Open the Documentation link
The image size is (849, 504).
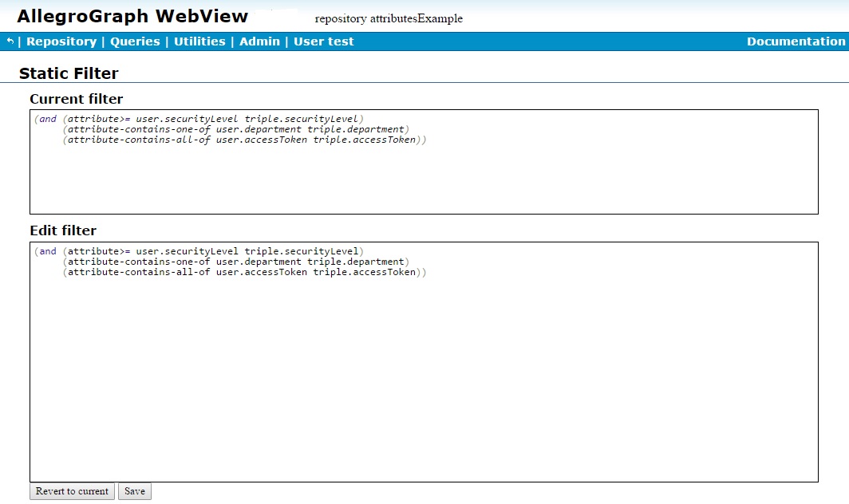(x=796, y=41)
